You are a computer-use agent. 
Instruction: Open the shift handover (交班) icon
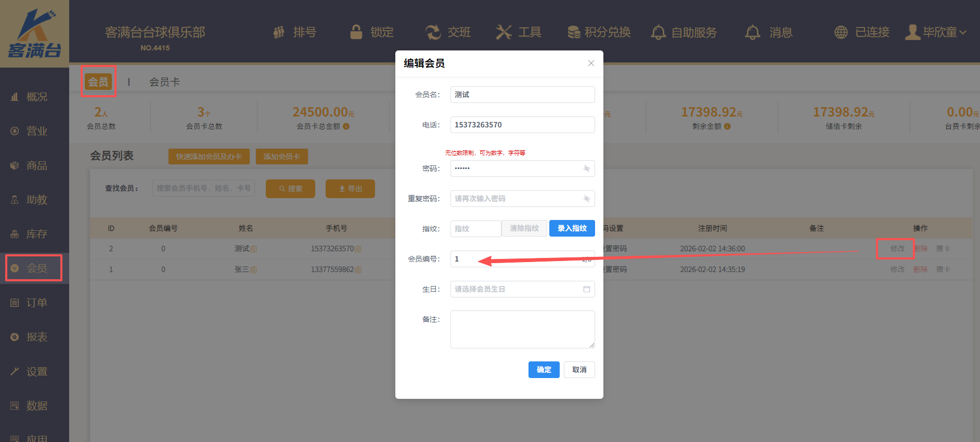click(x=433, y=32)
